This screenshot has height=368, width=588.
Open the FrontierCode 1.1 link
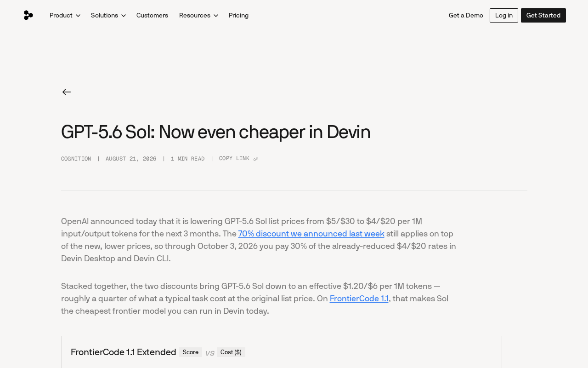pos(359,299)
